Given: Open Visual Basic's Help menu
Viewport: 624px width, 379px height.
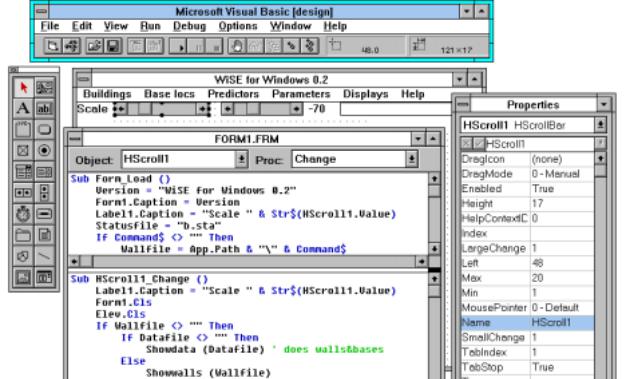Looking at the screenshot, I should pyautogui.click(x=335, y=26).
